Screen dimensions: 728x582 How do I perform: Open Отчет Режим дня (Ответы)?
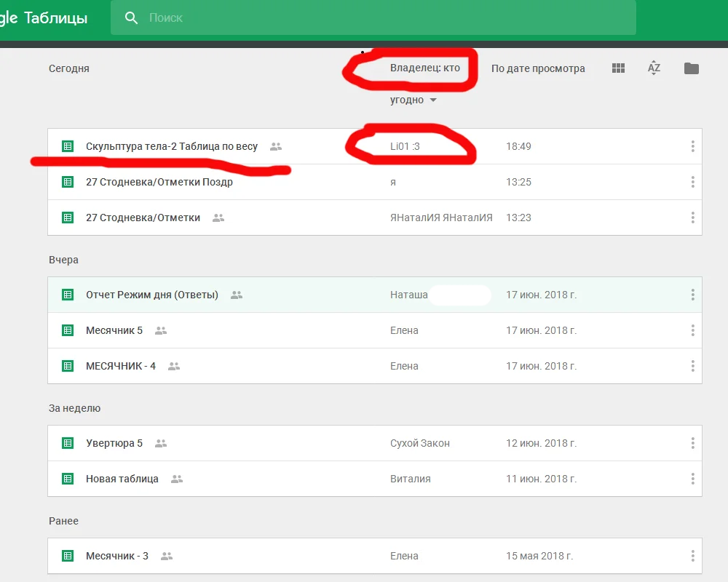point(152,295)
